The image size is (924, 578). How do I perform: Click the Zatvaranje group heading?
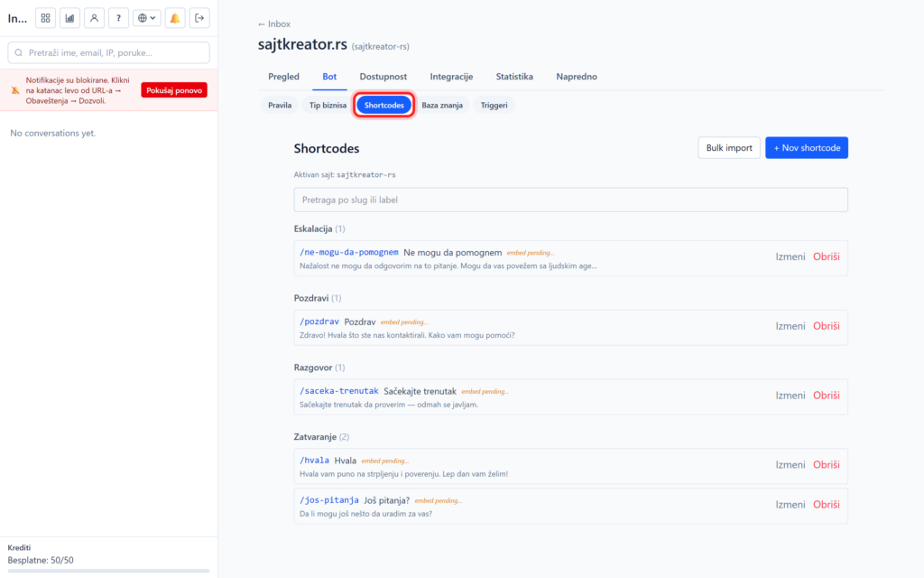click(x=322, y=437)
